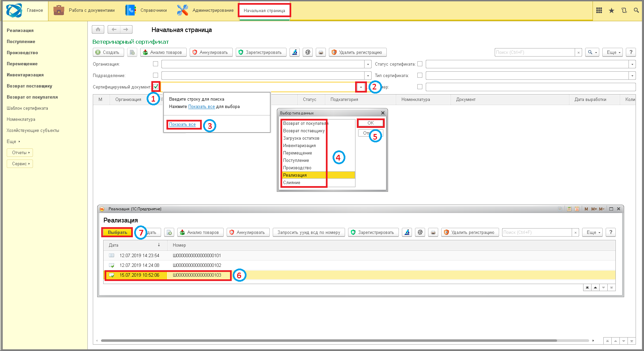Go to the home page button
The width and height of the screenshot is (644, 351).
tap(98, 30)
